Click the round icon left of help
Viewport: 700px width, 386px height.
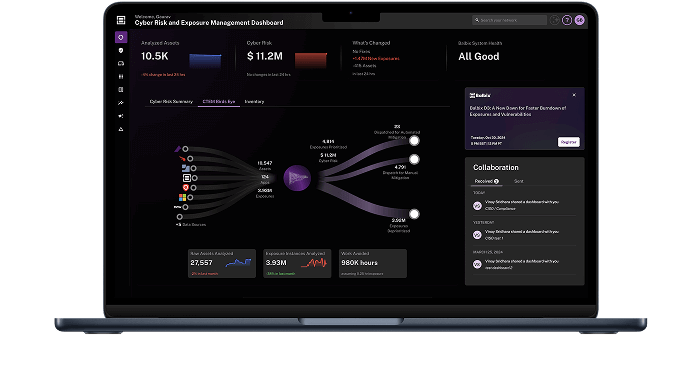(554, 20)
